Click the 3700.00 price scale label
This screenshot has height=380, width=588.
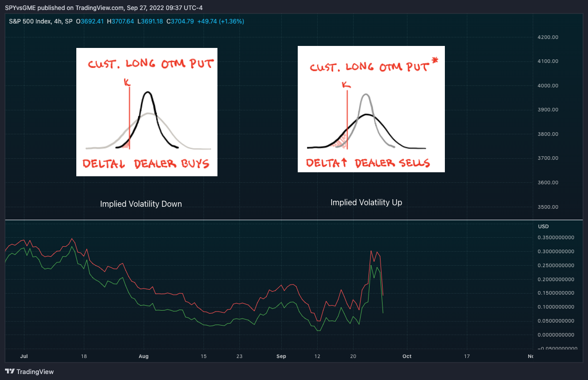point(548,158)
